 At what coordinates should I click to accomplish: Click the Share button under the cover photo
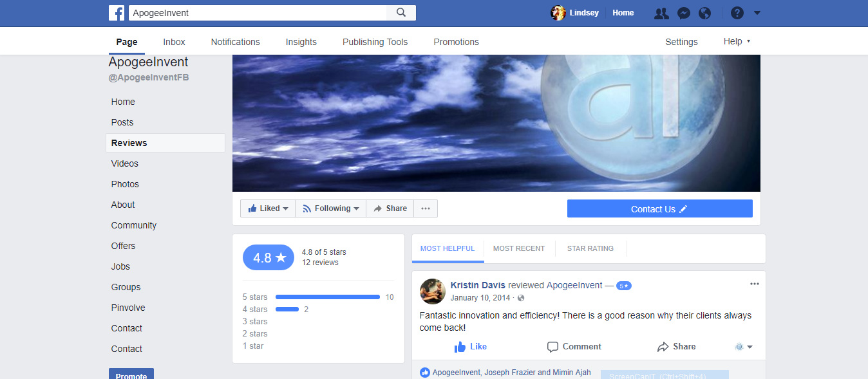[390, 208]
